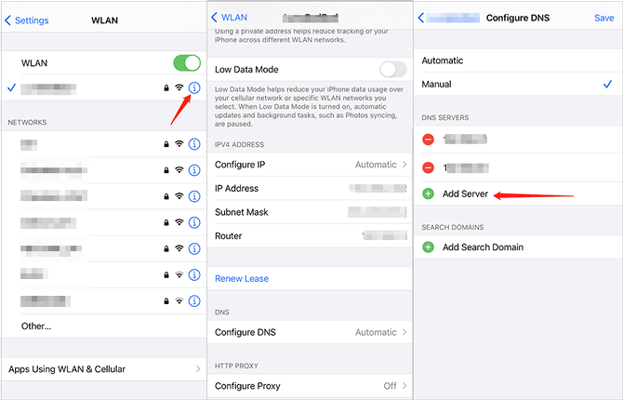Tap green plus icon beside Add Server
This screenshot has width=623, height=400.
point(428,194)
